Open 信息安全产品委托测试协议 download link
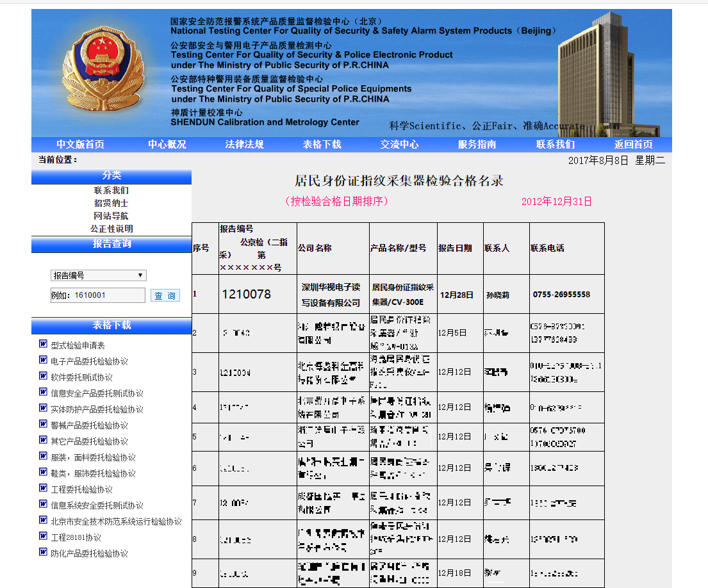The height and width of the screenshot is (588, 708). (97, 393)
